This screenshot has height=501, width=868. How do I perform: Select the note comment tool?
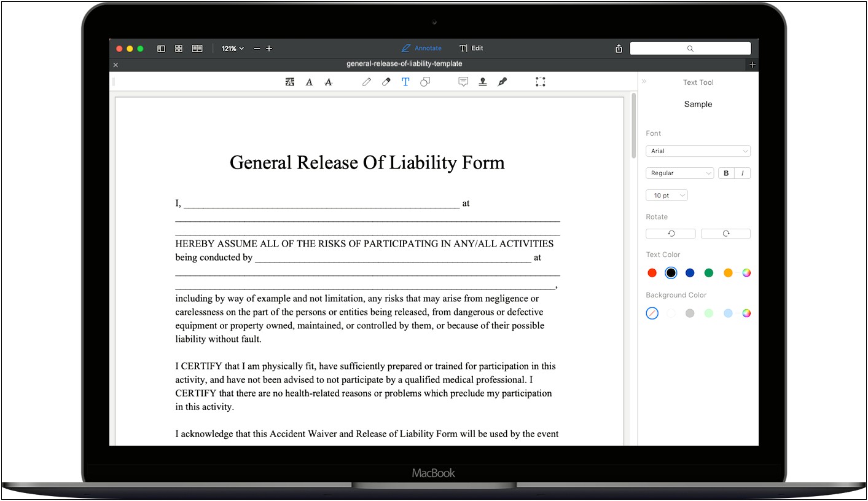tap(463, 82)
